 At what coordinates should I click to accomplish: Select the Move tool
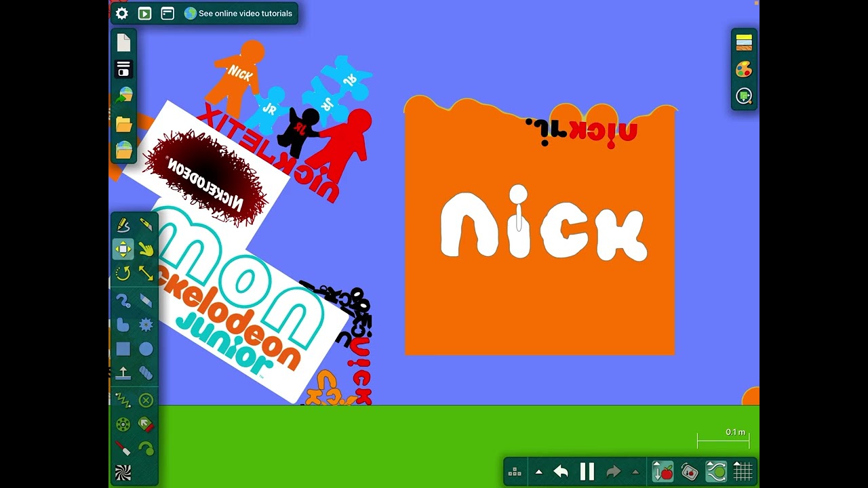[123, 249]
